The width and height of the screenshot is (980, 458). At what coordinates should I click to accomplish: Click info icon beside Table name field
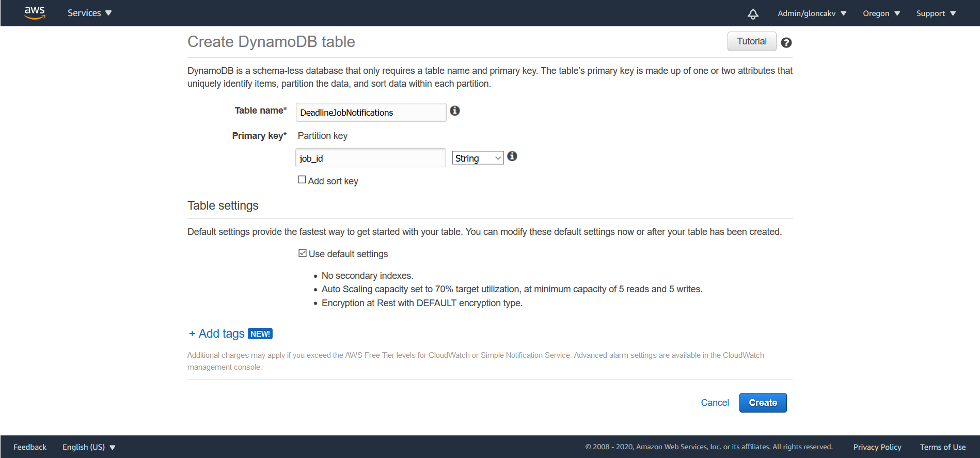click(455, 110)
